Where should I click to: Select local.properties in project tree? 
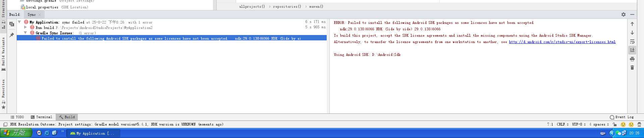point(57,7)
